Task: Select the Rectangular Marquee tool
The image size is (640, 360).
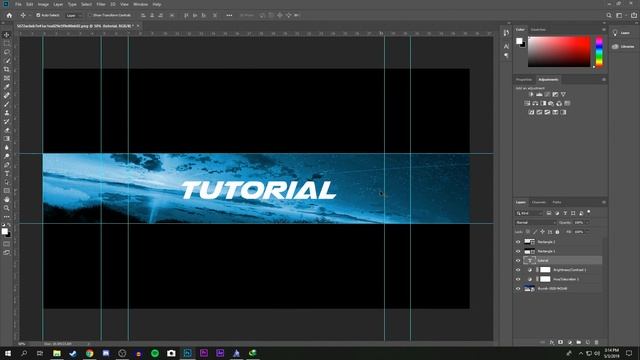Action: click(x=7, y=43)
